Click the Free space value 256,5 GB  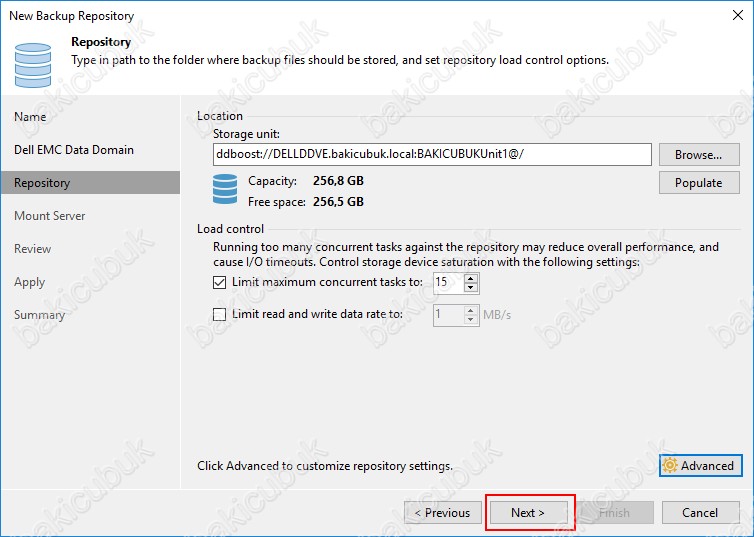click(339, 202)
